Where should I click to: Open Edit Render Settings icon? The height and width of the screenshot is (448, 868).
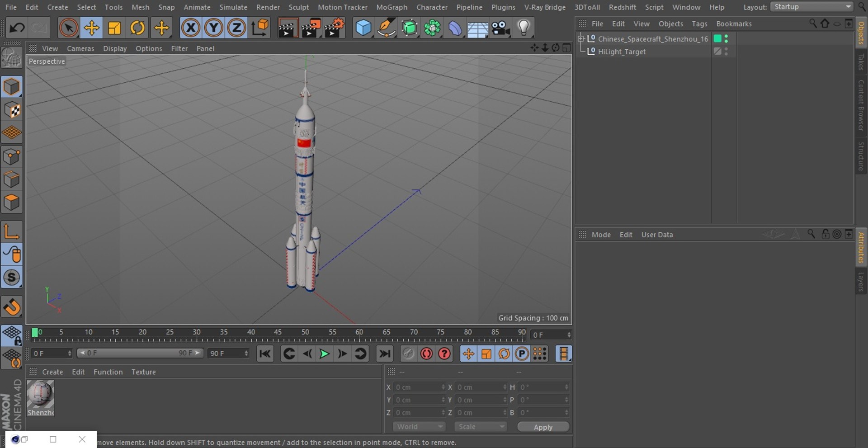pyautogui.click(x=335, y=28)
